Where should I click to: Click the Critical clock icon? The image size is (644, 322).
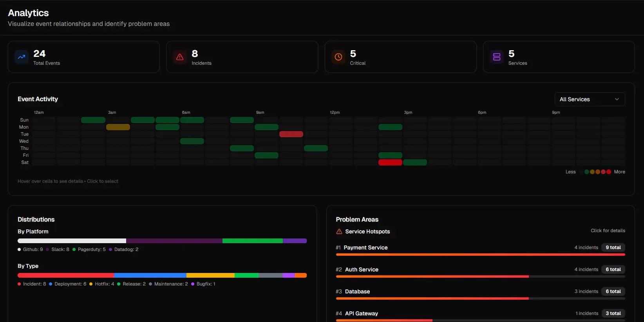tap(338, 57)
